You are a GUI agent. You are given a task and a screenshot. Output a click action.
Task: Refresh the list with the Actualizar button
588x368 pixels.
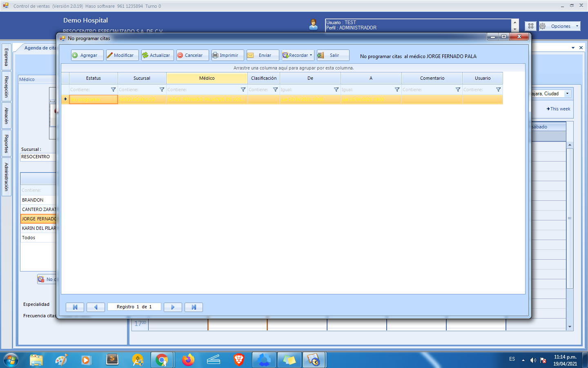(x=157, y=55)
